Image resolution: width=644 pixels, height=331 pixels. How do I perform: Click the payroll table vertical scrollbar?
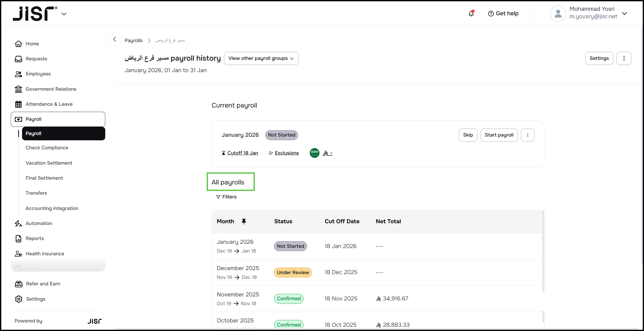tap(543, 251)
